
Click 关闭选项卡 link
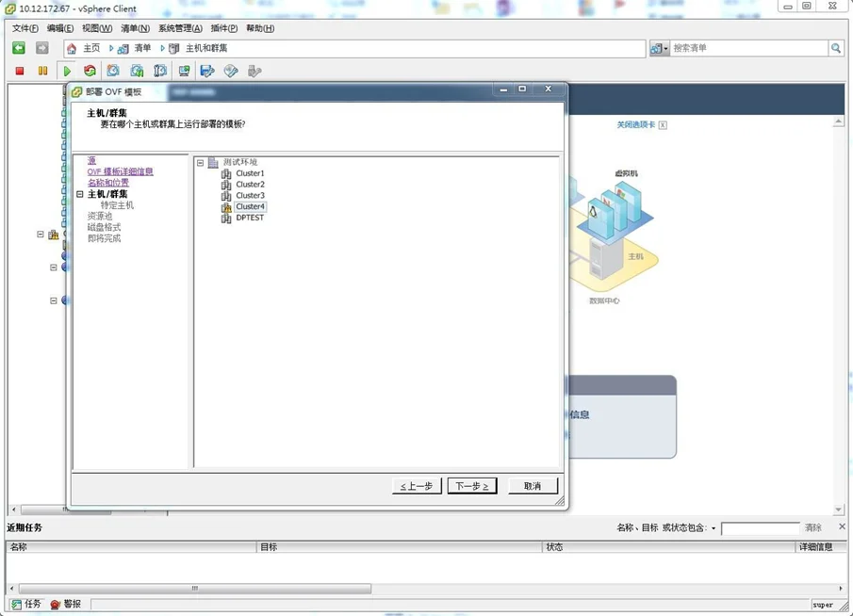click(635, 125)
